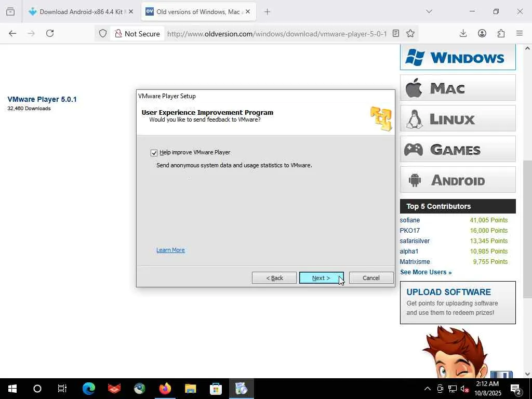Open the Firefox account icon
This screenshot has width=532, height=399.
coord(482,33)
